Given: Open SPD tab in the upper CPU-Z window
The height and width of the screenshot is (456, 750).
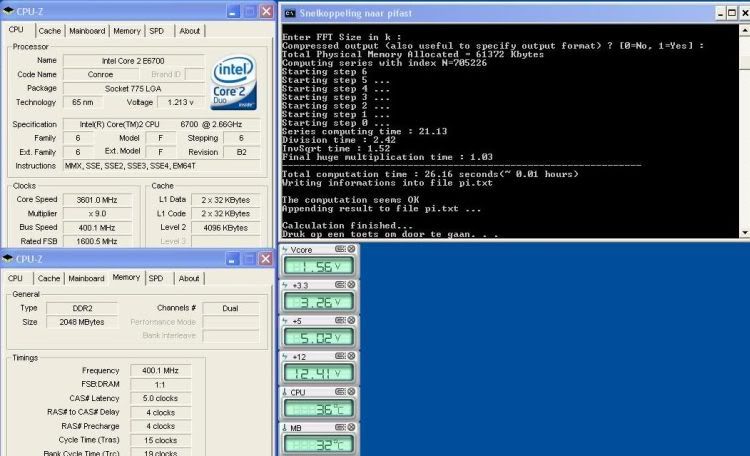Looking at the screenshot, I should point(156,31).
